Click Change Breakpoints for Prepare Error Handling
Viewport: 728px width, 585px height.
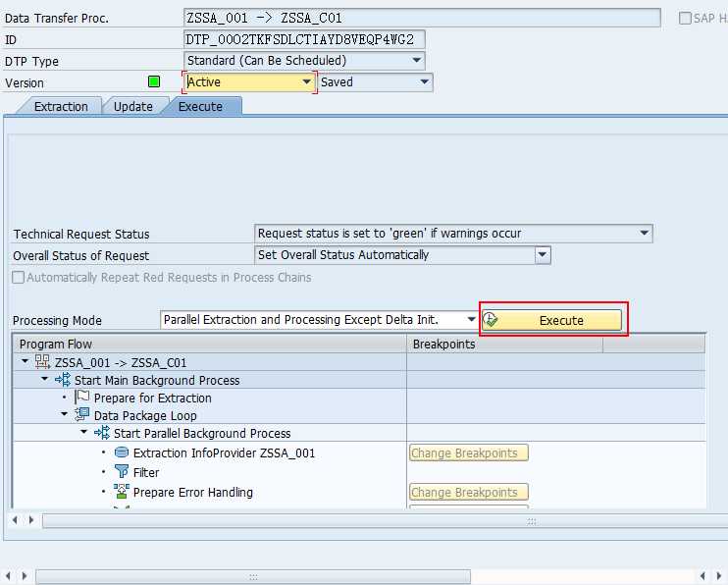point(468,492)
